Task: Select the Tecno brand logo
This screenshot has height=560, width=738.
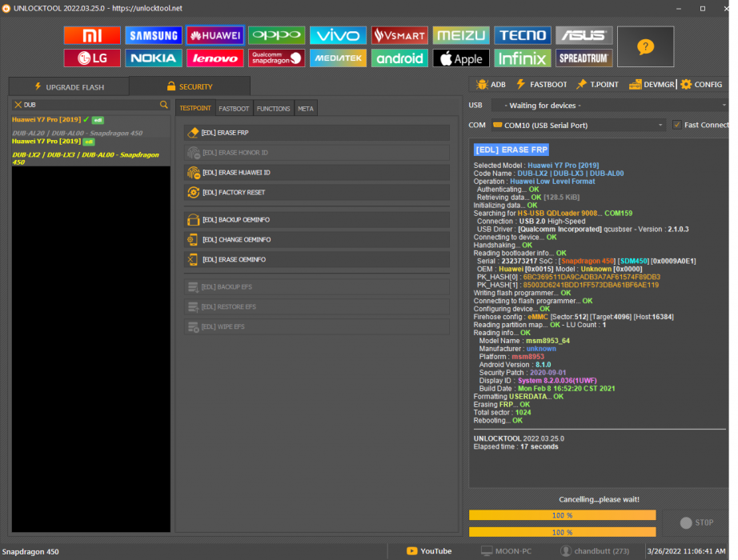Action: coord(523,35)
